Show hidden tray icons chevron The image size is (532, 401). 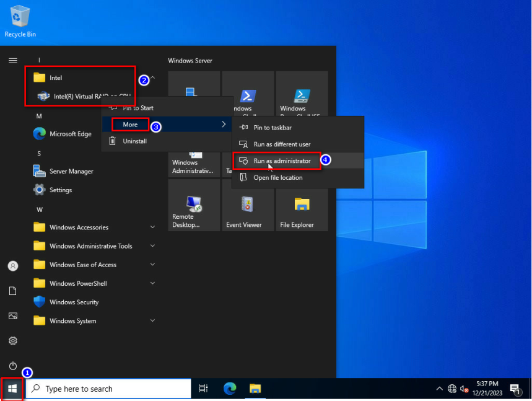pyautogui.click(x=439, y=389)
